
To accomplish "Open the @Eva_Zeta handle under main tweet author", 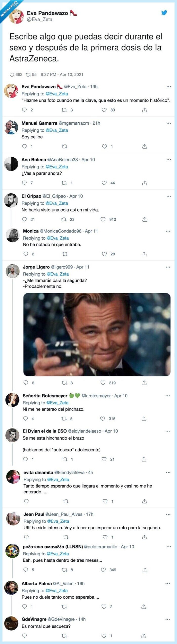I will [x=39, y=20].
